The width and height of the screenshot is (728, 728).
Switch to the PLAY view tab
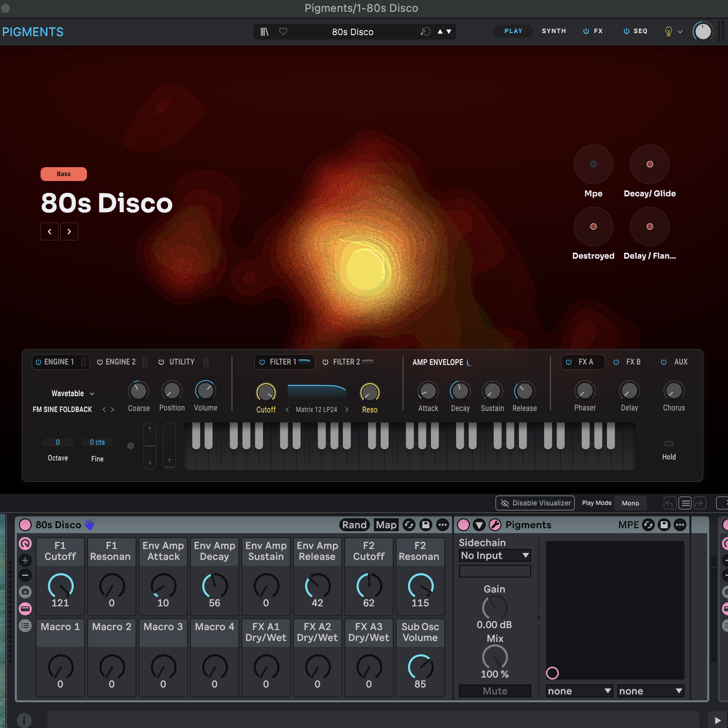point(513,31)
